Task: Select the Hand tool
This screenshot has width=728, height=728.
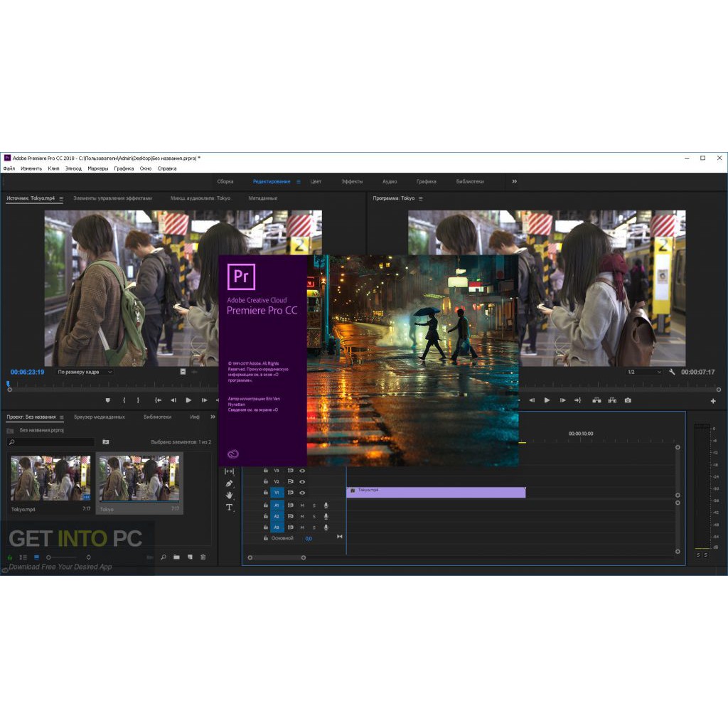Action: pyautogui.click(x=230, y=496)
